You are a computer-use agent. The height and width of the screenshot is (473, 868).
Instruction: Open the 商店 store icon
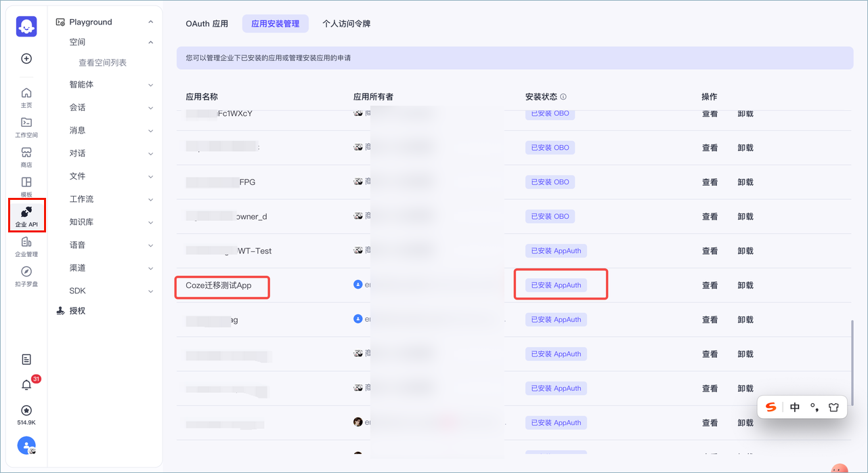point(26,152)
